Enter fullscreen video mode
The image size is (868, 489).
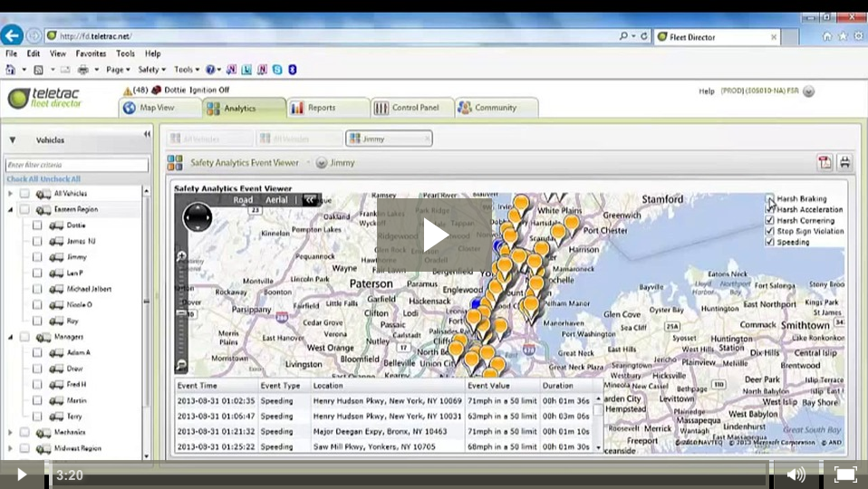pos(845,475)
